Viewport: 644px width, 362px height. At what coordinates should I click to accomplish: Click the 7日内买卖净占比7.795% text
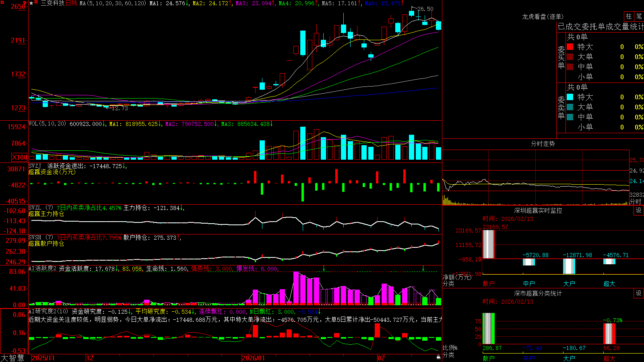pos(89,238)
